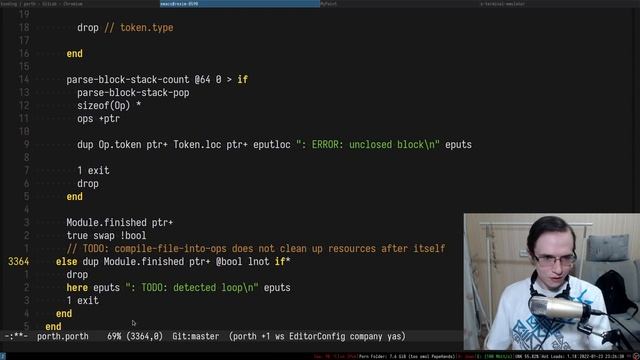The image size is (640, 360).
Task: Click 'parse-block-stack-count' in the code
Action: (x=128, y=80)
